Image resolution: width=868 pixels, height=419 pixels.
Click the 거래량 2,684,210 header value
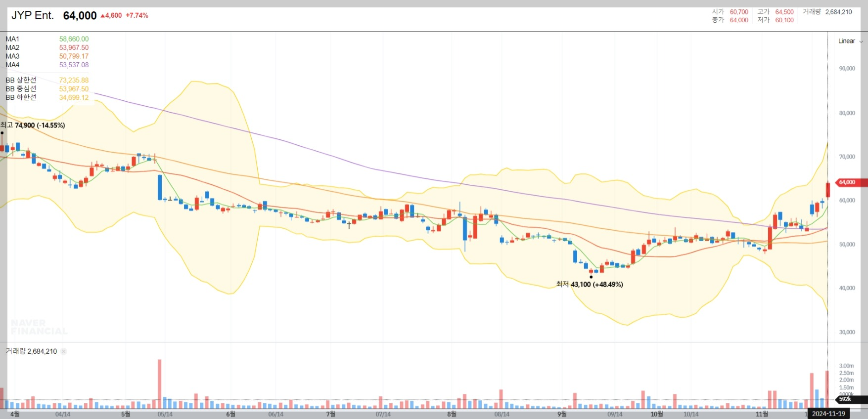(827, 12)
